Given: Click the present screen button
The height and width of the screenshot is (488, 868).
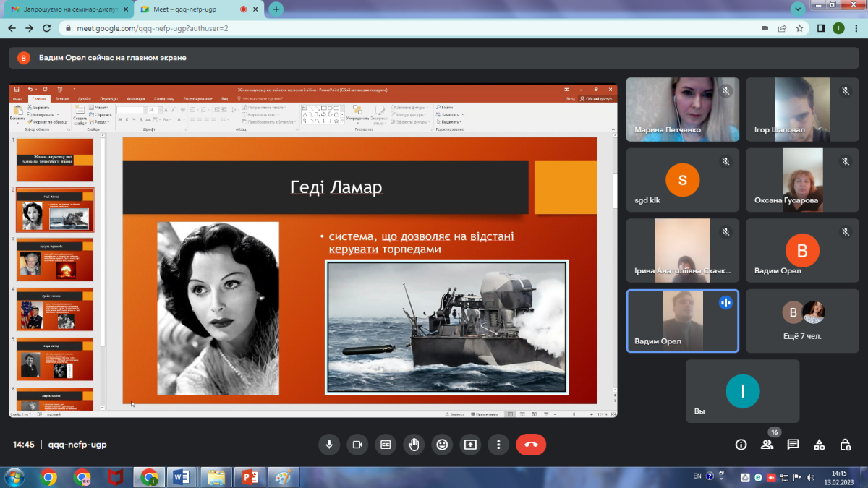Looking at the screenshot, I should point(470,445).
